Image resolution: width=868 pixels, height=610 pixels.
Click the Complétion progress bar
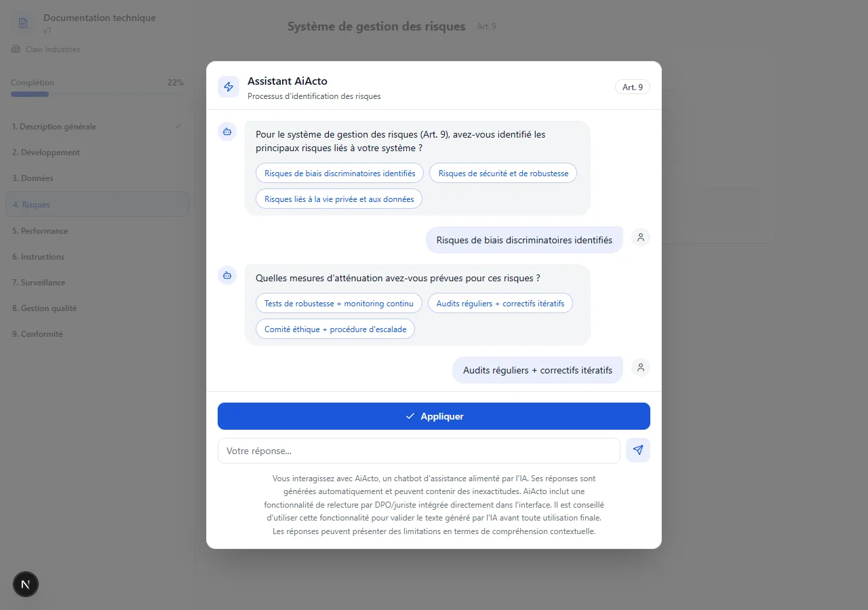pos(97,94)
